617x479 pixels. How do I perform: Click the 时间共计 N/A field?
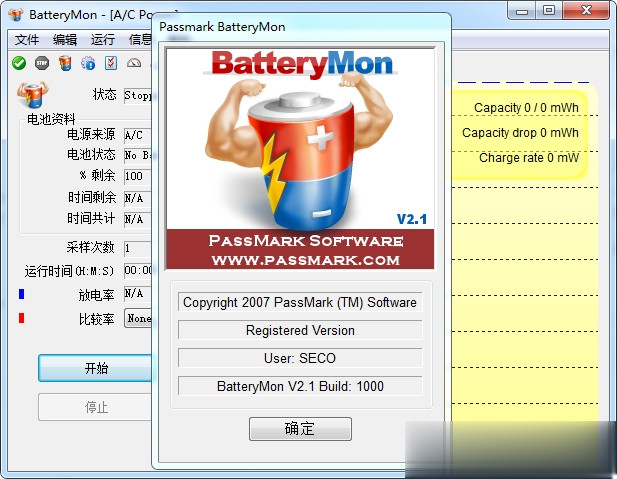click(x=138, y=219)
